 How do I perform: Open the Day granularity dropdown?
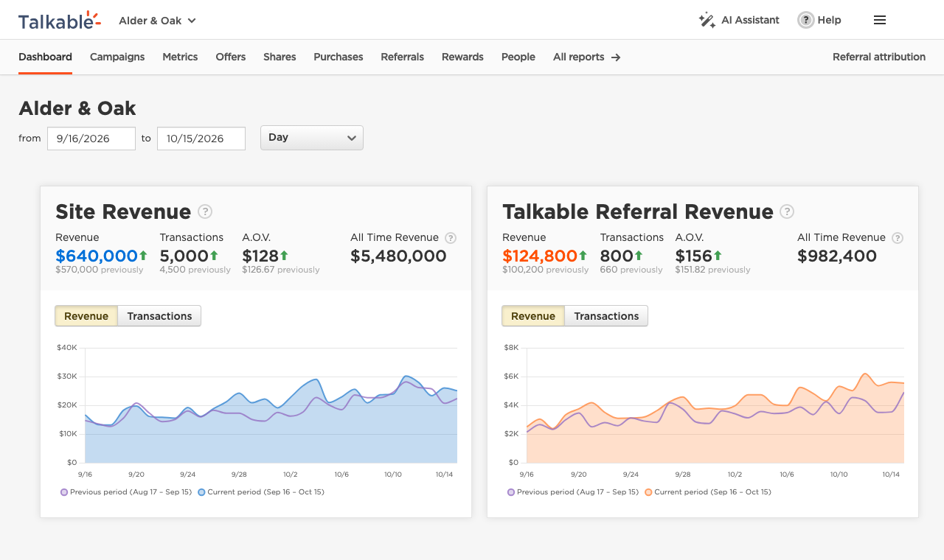pyautogui.click(x=312, y=138)
